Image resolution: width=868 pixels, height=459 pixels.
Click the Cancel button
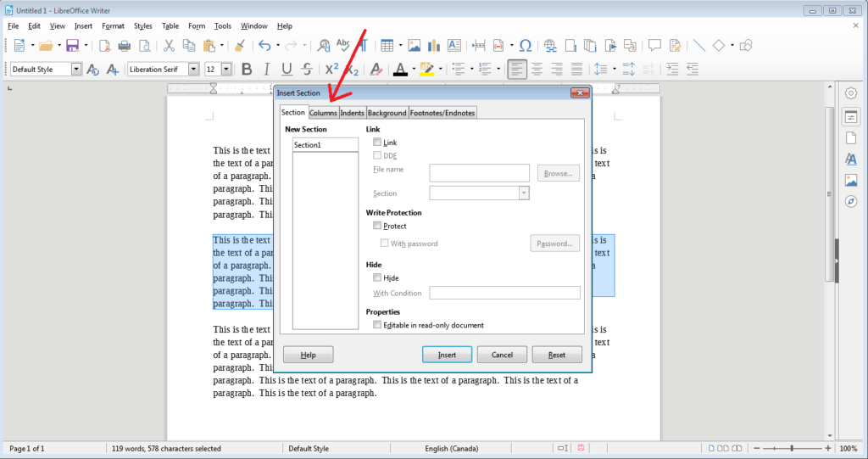tap(502, 355)
